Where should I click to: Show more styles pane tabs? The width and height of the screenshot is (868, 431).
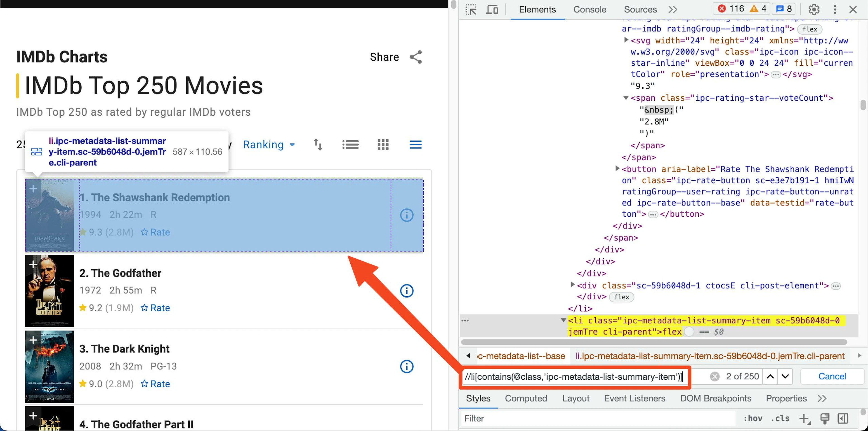pyautogui.click(x=822, y=398)
